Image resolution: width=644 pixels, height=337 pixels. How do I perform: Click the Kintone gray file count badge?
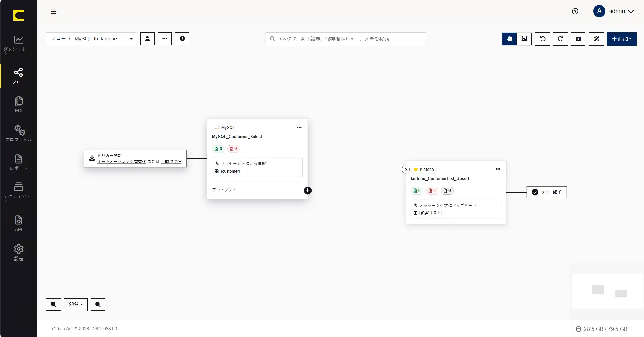point(447,190)
